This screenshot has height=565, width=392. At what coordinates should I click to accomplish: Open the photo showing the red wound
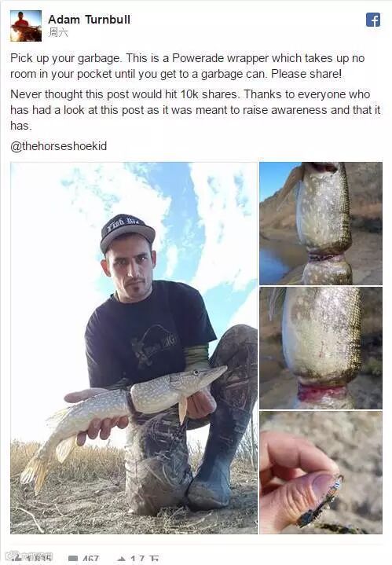pyautogui.click(x=321, y=347)
